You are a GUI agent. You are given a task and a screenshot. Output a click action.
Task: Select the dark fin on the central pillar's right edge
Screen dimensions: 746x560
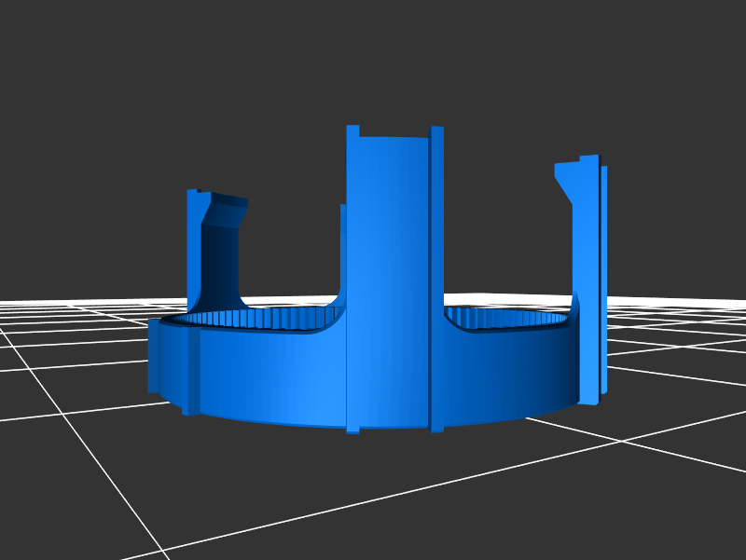[x=436, y=280]
